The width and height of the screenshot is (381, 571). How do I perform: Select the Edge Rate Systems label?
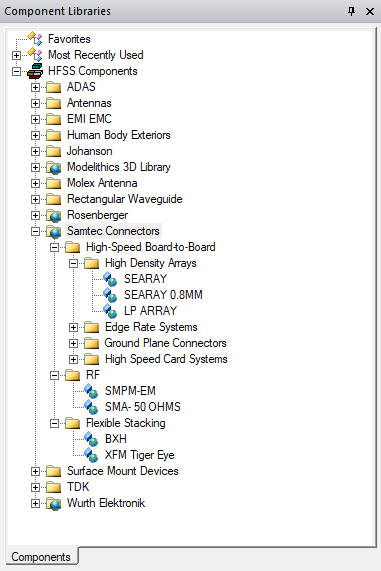tap(151, 327)
